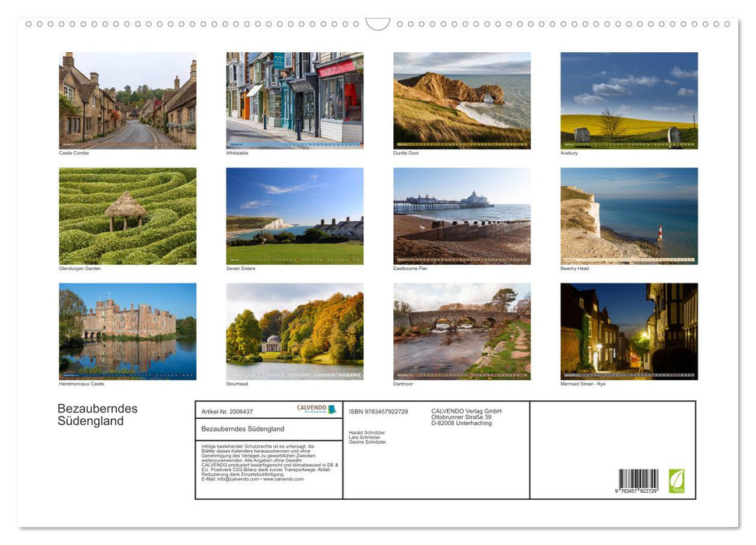The height and width of the screenshot is (545, 756).
Task: Select the Stourhead autumn garden image
Action: tap(294, 331)
